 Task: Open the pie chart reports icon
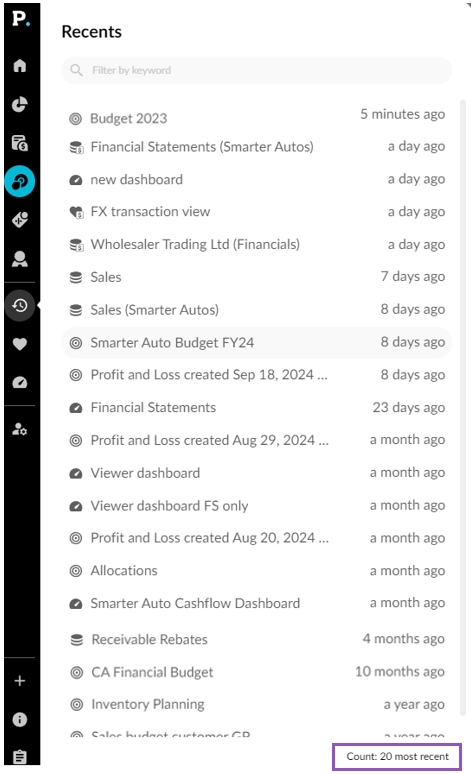pos(20,104)
